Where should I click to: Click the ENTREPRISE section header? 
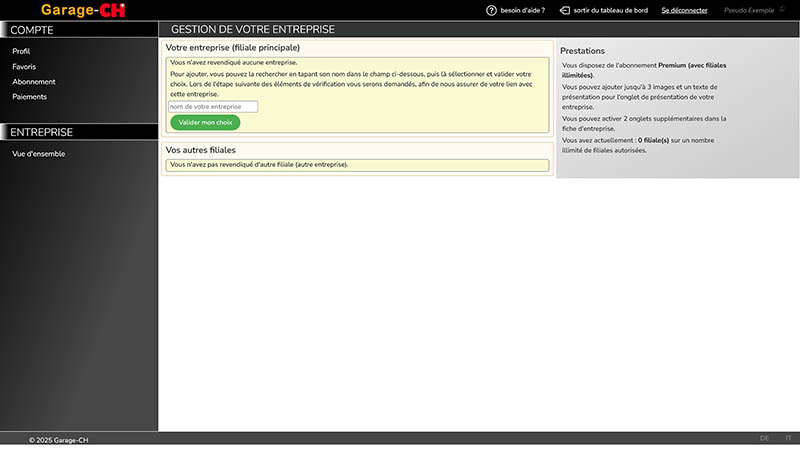click(x=79, y=132)
